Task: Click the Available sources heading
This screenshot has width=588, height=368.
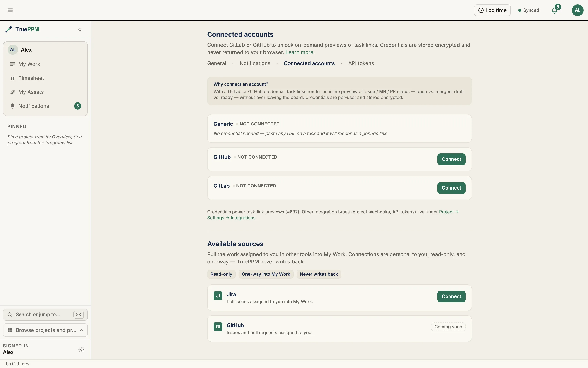Action: (235, 244)
